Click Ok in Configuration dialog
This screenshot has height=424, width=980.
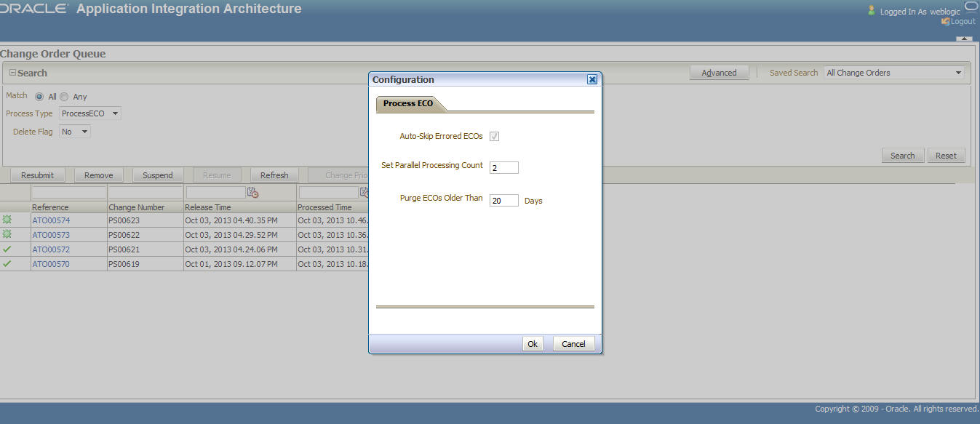click(x=533, y=344)
